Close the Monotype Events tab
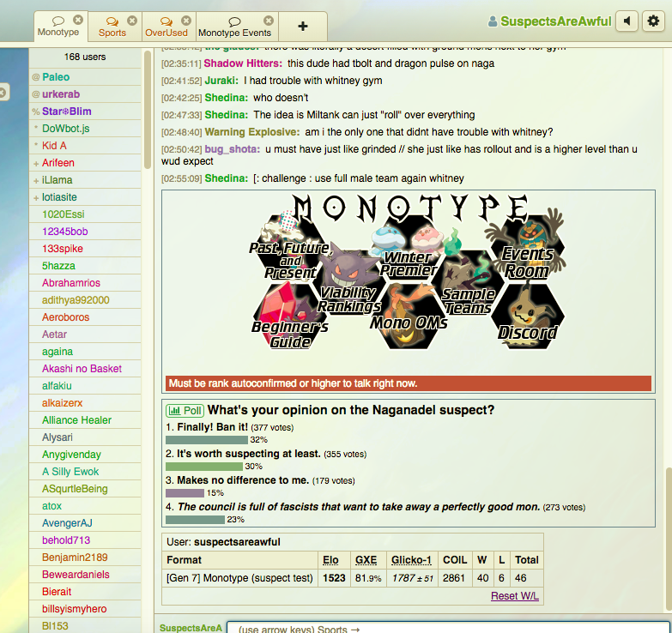Screen dimensions: 672x633 click(269, 21)
